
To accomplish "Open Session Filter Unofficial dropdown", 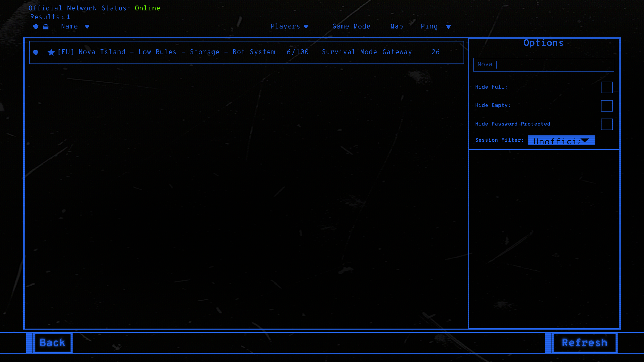I will (x=561, y=141).
